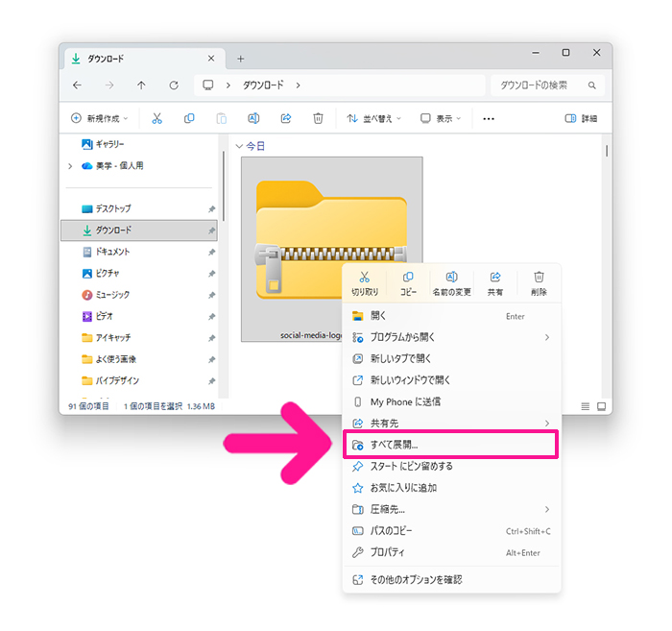Choose お気に入りに追加
Image resolution: width=672 pixels, height=631 pixels.
[x=451, y=487]
